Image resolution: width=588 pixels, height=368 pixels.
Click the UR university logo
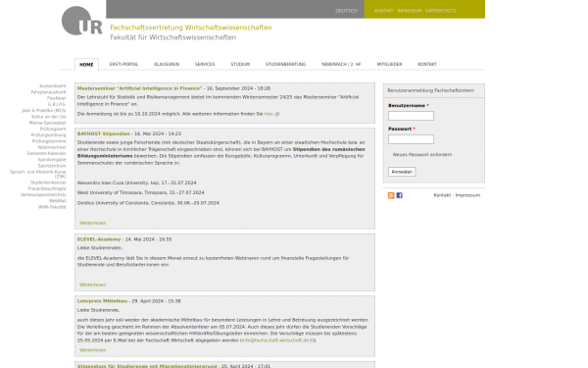82,21
